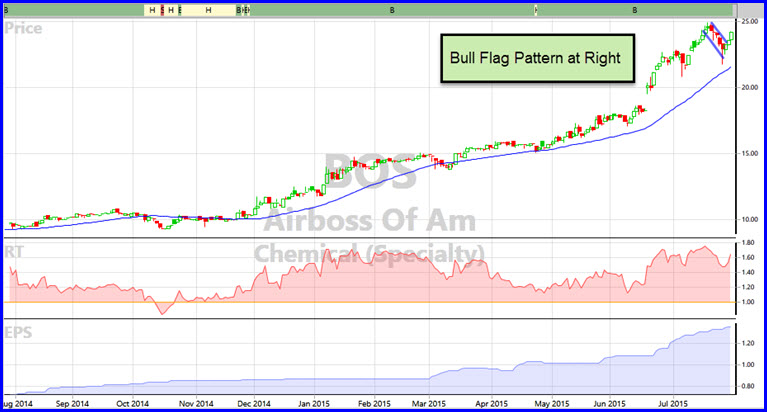767x412 pixels.
Task: Select the EPS panel label
Action: tap(18, 333)
